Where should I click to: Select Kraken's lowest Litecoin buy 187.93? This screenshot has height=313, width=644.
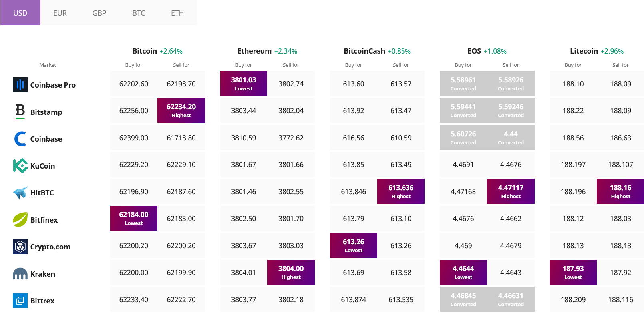573,272
